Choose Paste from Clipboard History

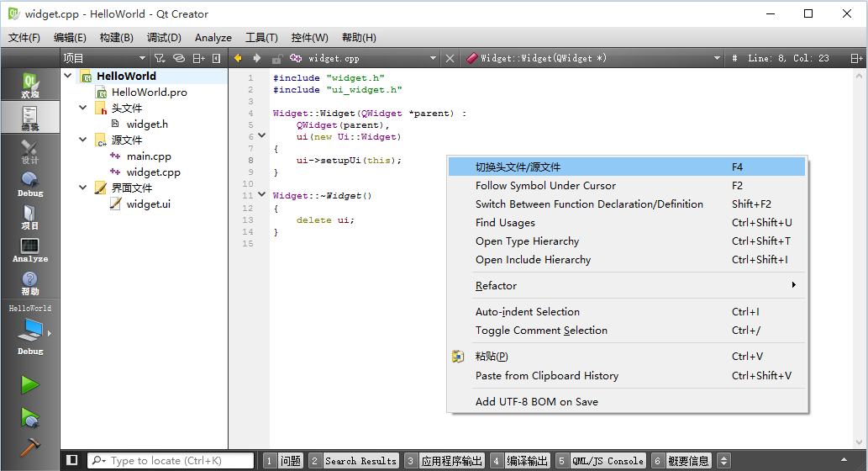[627, 376]
